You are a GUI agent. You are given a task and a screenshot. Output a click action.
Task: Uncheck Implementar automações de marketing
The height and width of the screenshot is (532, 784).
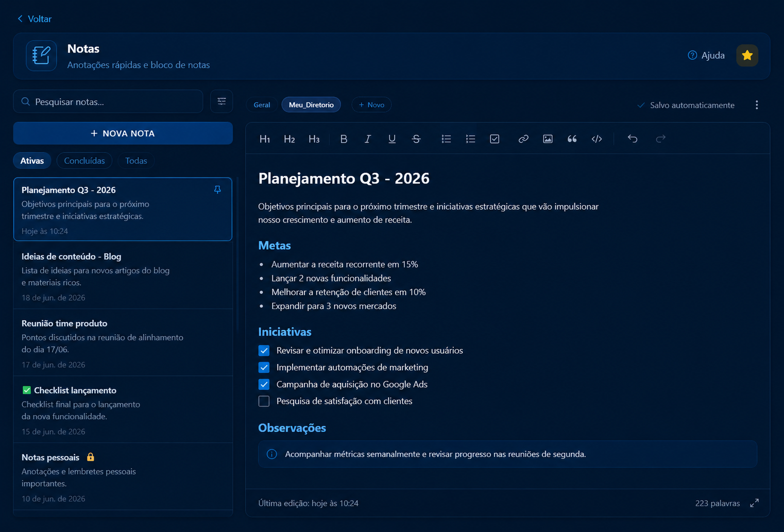(264, 368)
